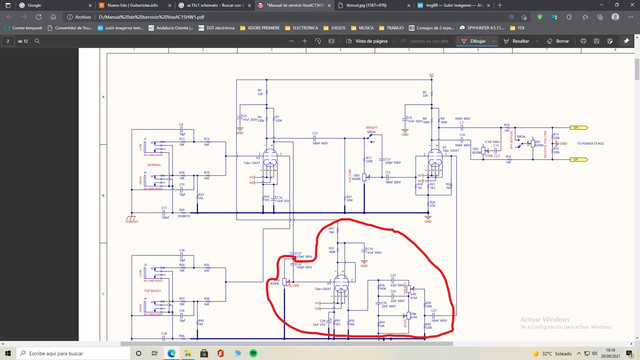This screenshot has height=360, width=640.
Task: Expand the Resaltar color options dropdown
Action: pos(537,41)
